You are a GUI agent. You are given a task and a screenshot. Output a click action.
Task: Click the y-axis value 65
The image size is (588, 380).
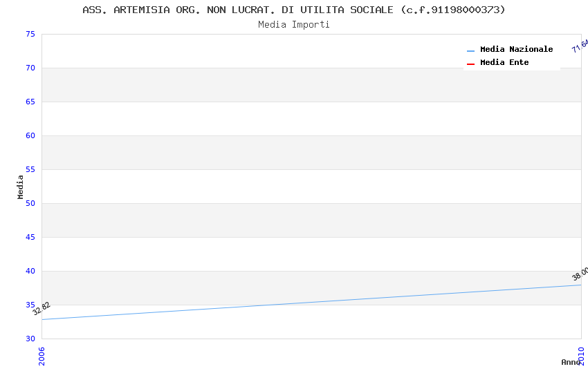(30, 102)
